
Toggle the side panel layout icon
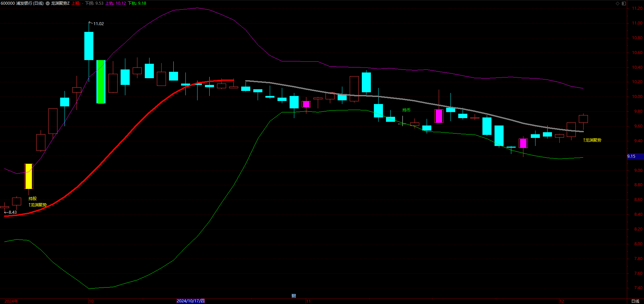624,3
